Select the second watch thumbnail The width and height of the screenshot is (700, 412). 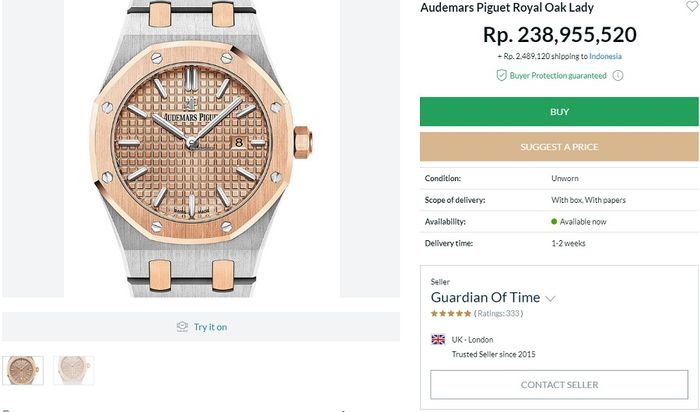(x=74, y=370)
